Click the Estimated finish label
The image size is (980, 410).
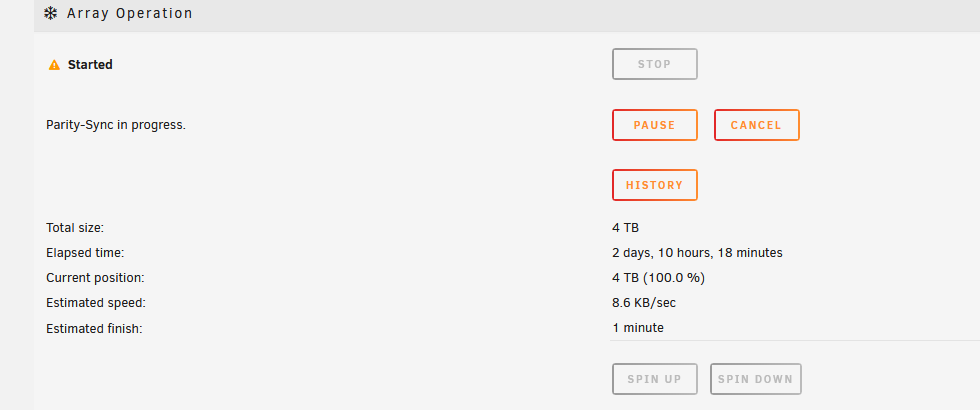click(x=94, y=328)
